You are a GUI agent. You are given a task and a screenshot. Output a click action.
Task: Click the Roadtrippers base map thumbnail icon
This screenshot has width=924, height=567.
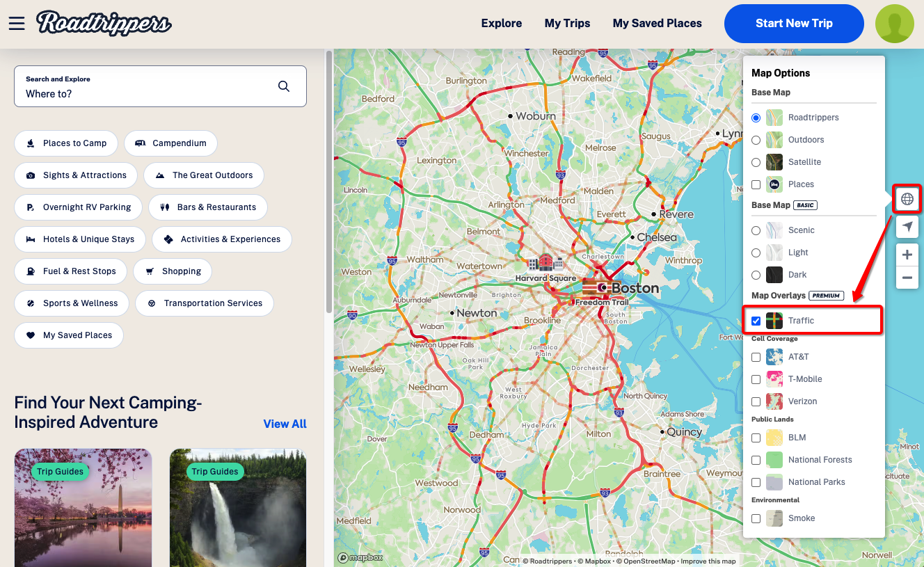[x=774, y=118]
